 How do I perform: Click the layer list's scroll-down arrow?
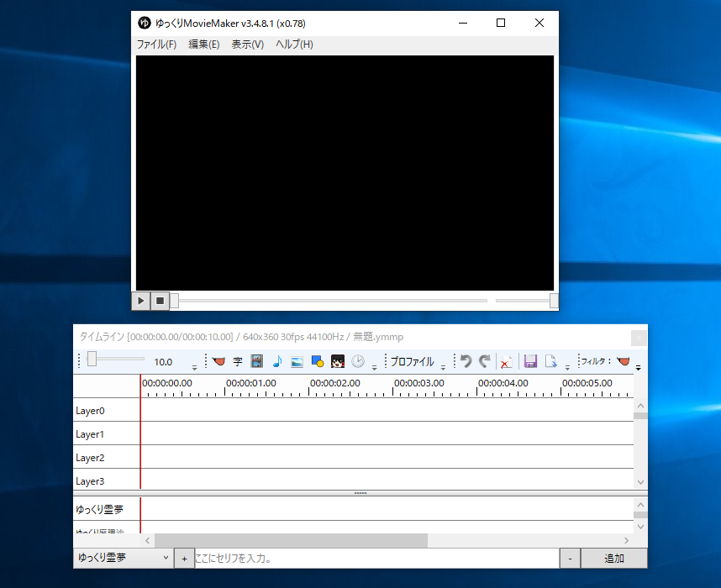coord(640,482)
